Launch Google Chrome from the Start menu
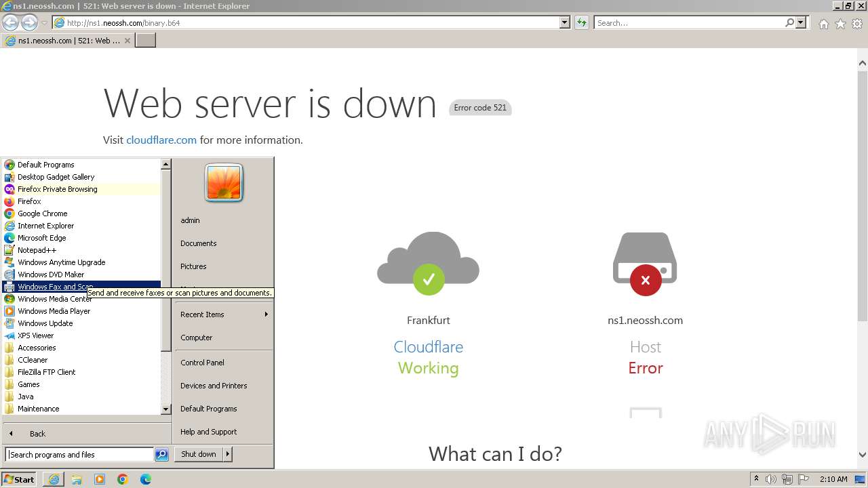Image resolution: width=868 pixels, height=488 pixels. point(81,213)
